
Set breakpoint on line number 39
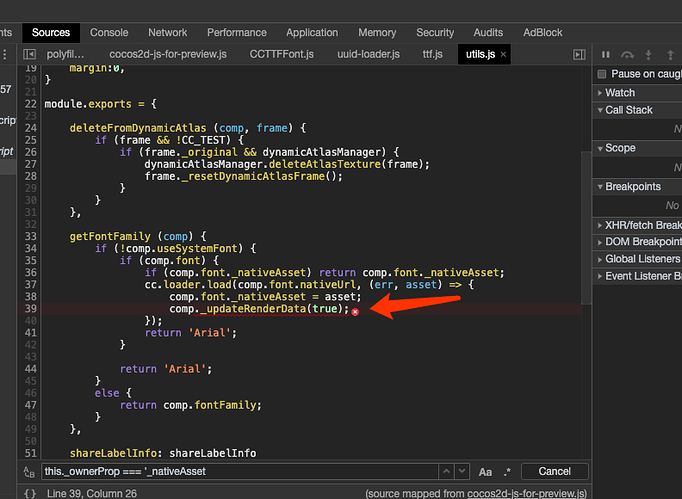[30, 309]
